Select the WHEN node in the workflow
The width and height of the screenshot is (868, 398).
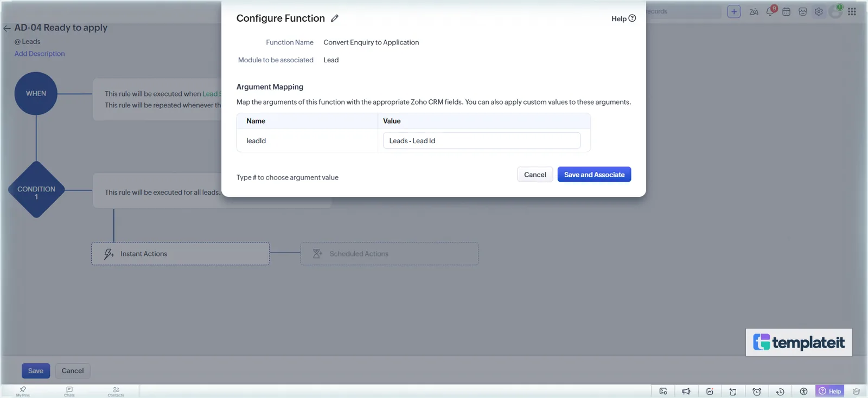click(x=36, y=93)
